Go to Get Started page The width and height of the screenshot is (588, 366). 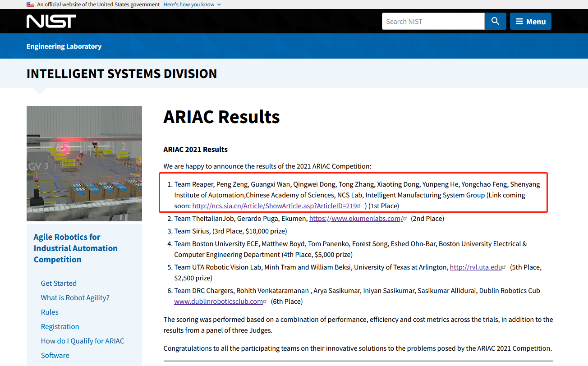click(59, 283)
